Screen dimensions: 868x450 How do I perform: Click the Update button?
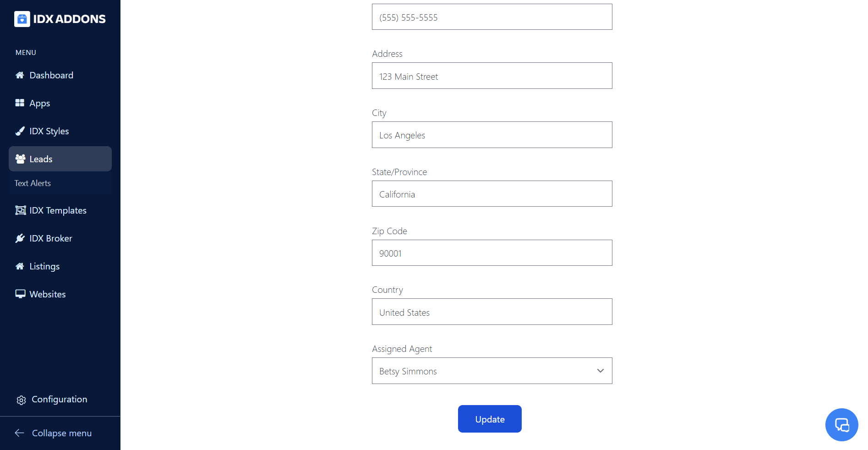click(x=490, y=419)
